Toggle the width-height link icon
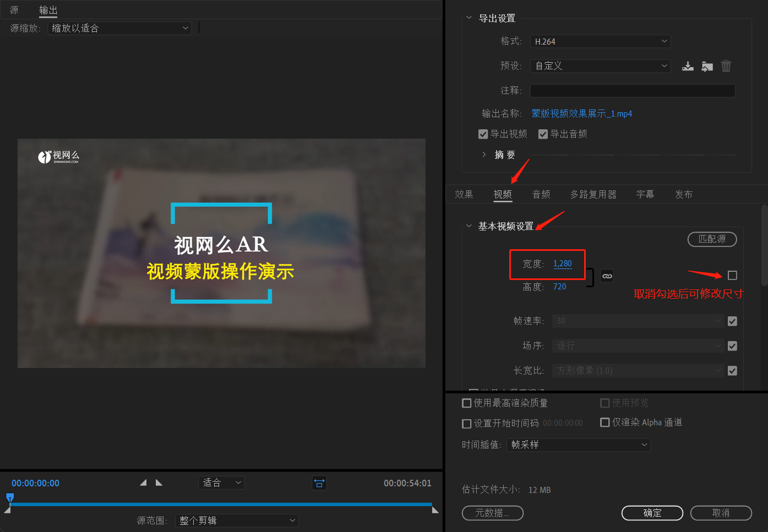The height and width of the screenshot is (532, 768). [607, 276]
